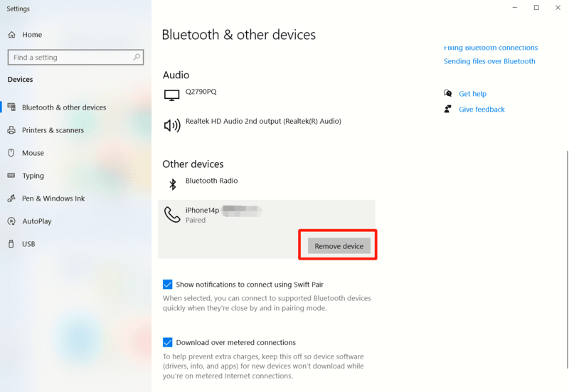Click the Typing keyboard icon
569x392 pixels.
[x=11, y=175]
